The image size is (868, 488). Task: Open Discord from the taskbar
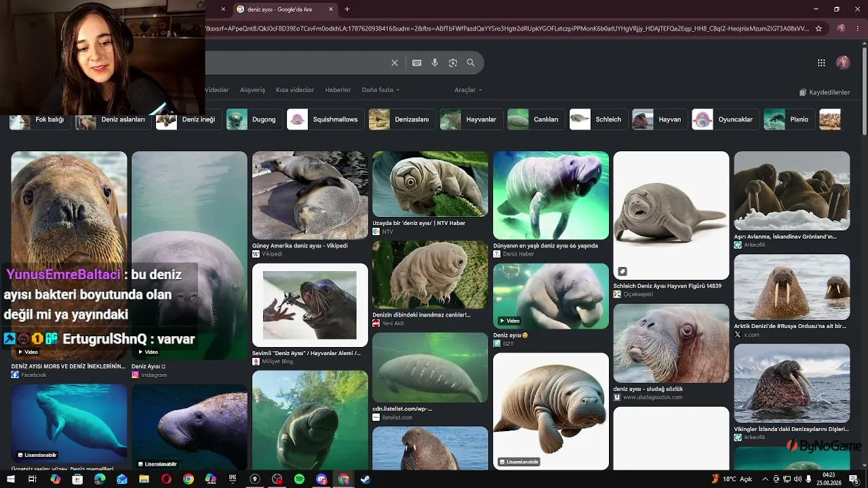(321, 479)
